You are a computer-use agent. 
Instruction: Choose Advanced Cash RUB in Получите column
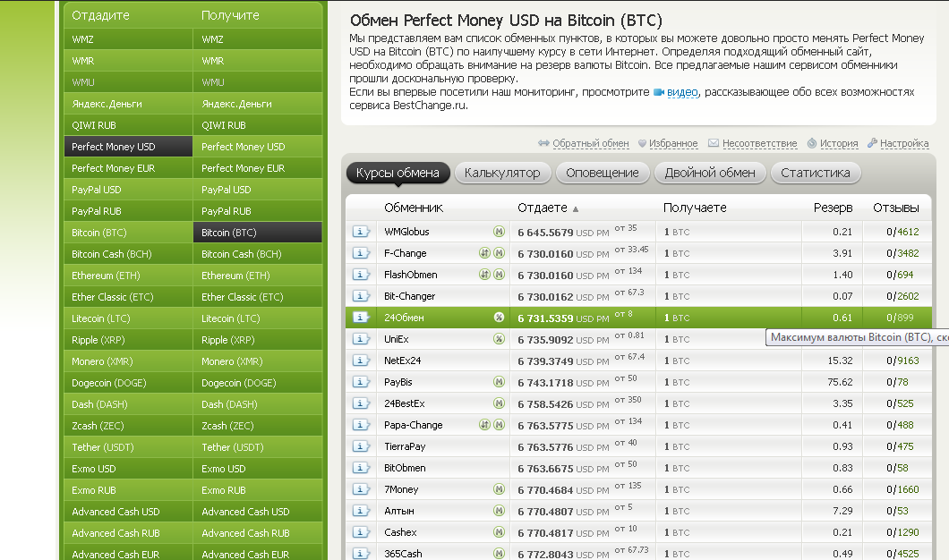tap(258, 533)
